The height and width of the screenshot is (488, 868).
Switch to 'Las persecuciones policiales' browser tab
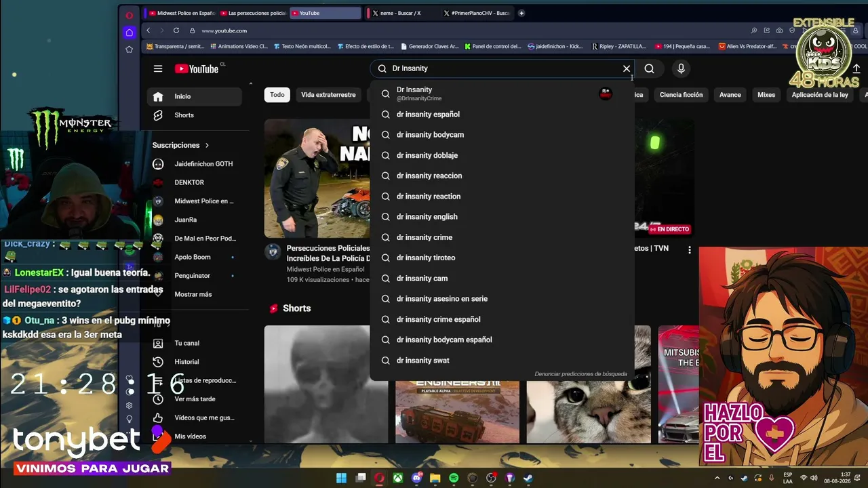tap(253, 13)
